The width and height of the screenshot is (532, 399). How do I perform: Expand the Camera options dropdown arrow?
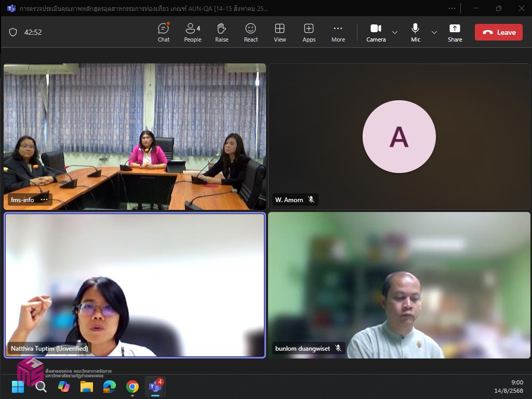(395, 32)
